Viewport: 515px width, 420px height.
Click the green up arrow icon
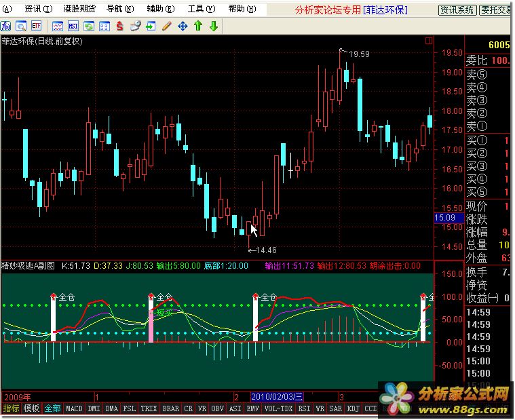click(198, 26)
